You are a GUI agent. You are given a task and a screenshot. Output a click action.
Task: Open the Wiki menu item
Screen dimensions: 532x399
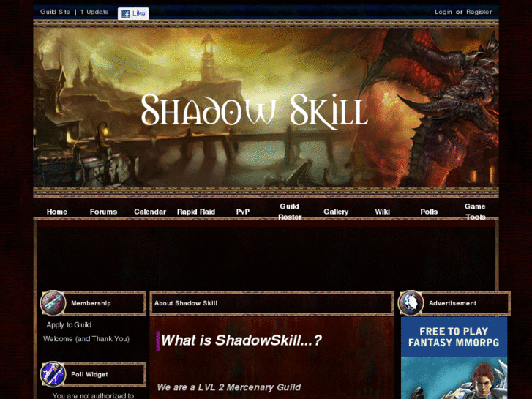[x=383, y=212]
